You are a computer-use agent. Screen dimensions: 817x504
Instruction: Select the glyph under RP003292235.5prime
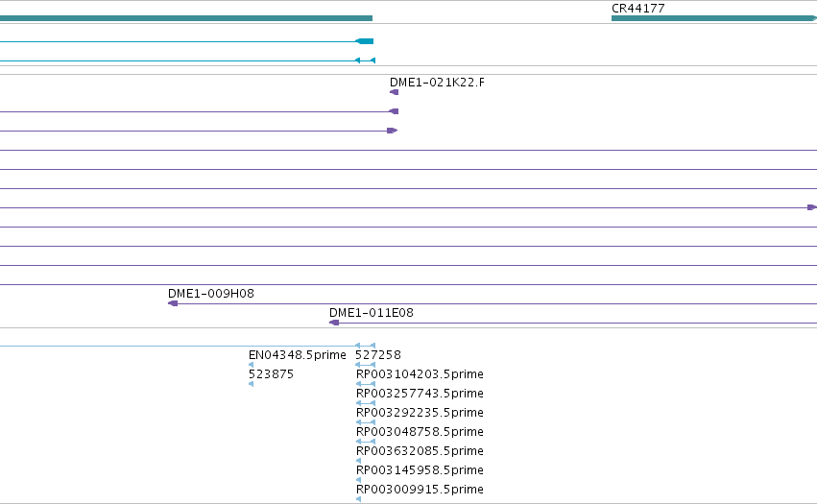pos(365,422)
